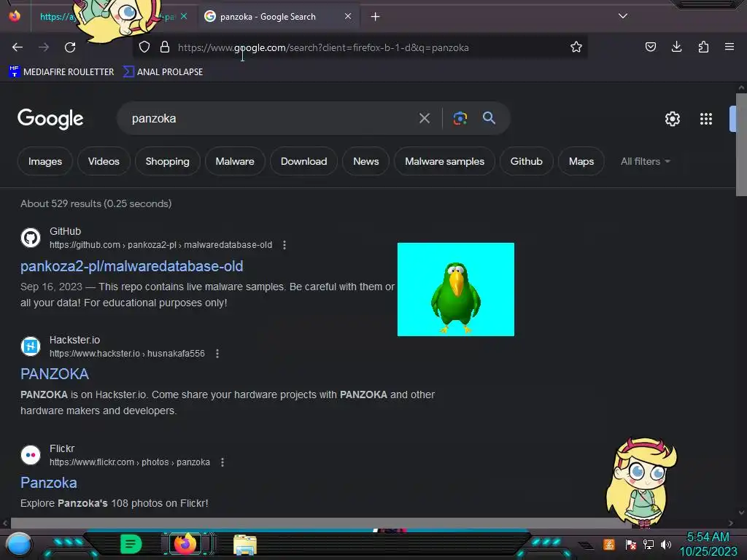
Task: Click the address bar URL
Action: (x=323, y=47)
